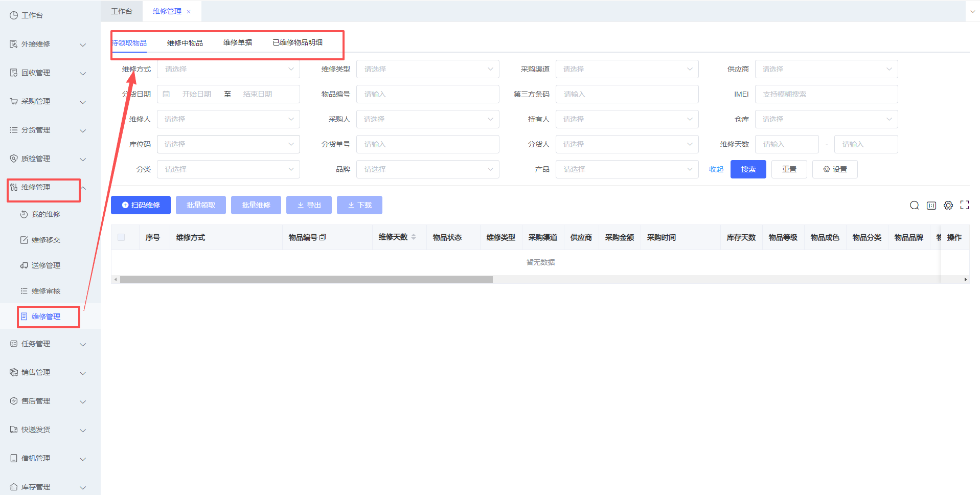Close the 维修管理 tab
The height and width of the screenshot is (495, 980).
point(189,12)
